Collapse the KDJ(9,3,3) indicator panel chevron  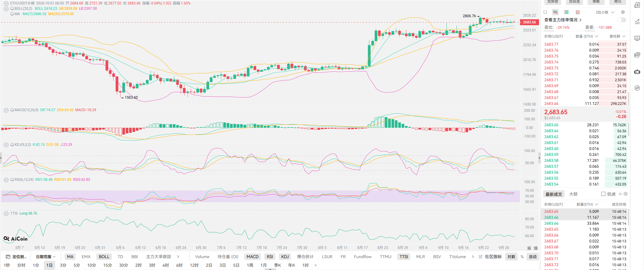(6, 145)
